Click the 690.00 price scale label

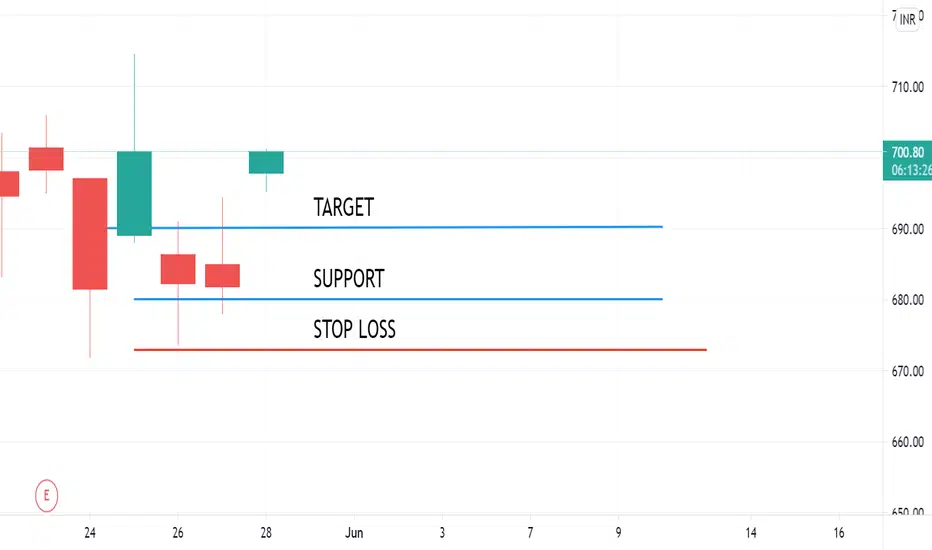coord(908,229)
